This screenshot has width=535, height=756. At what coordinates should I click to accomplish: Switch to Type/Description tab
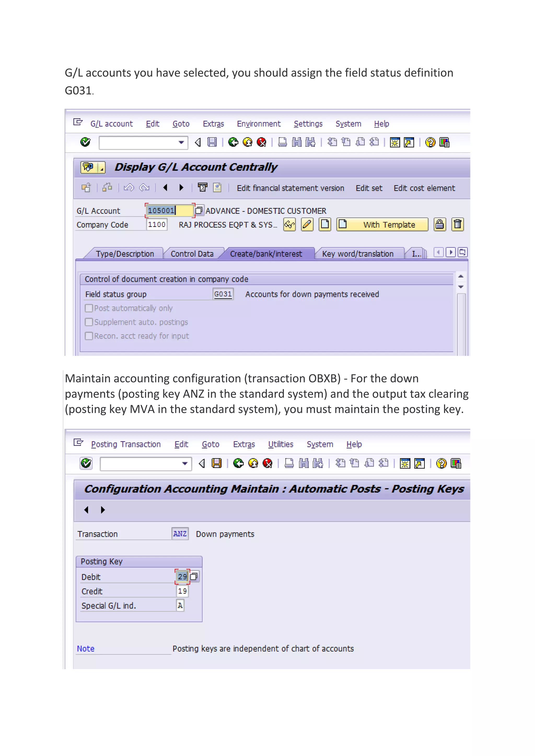pyautogui.click(x=125, y=254)
